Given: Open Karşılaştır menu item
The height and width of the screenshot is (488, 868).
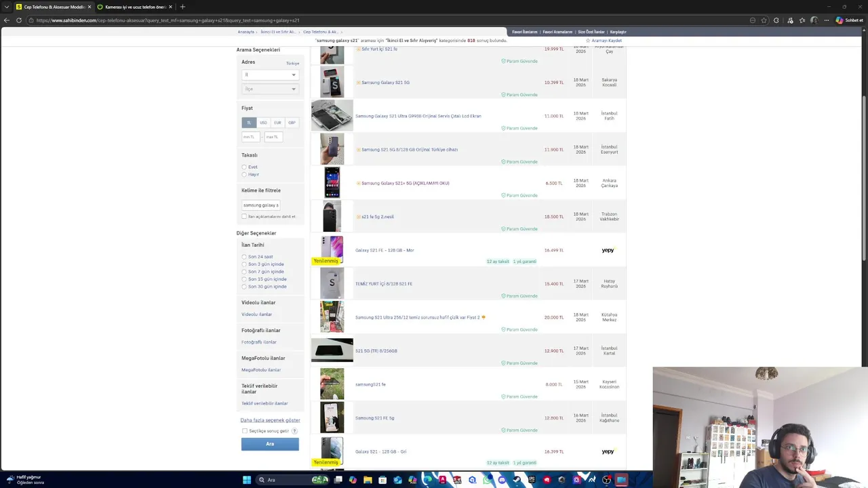Looking at the screenshot, I should pos(618,32).
